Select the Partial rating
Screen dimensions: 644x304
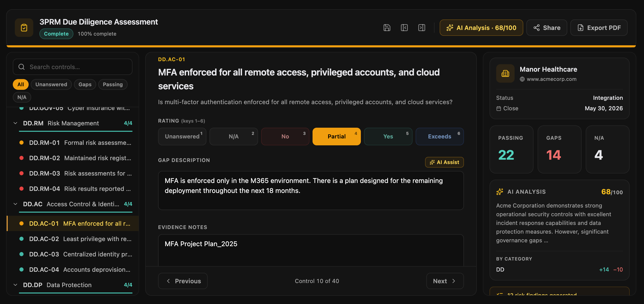coord(337,136)
